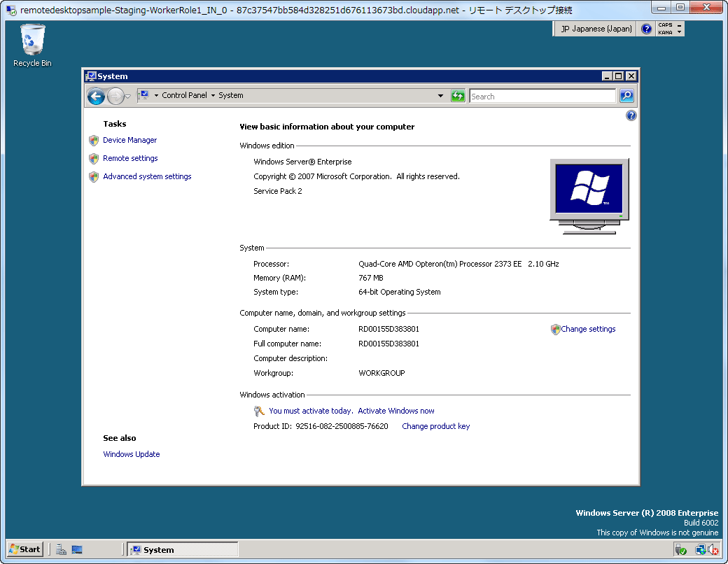728x564 pixels.
Task: Open the language bar options arrow
Action: pos(679,32)
